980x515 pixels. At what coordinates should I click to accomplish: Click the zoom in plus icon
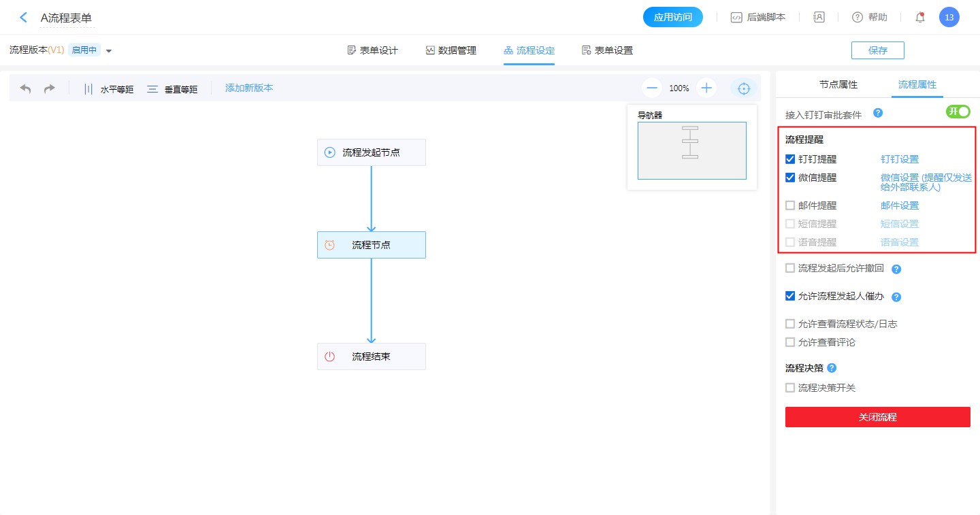[706, 88]
